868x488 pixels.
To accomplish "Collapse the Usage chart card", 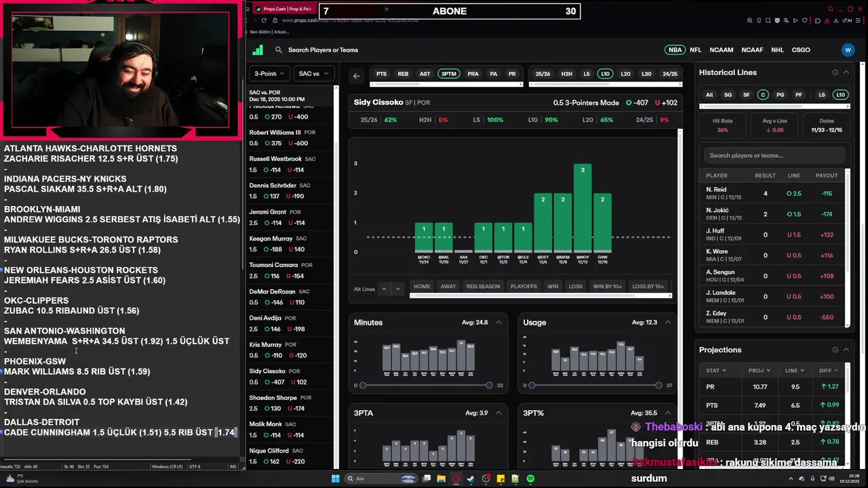I will click(x=668, y=323).
